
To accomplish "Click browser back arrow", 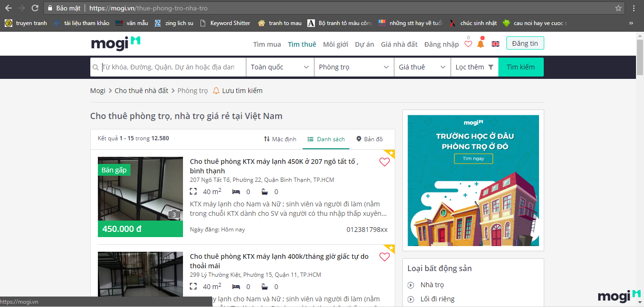I will pyautogui.click(x=9, y=8).
